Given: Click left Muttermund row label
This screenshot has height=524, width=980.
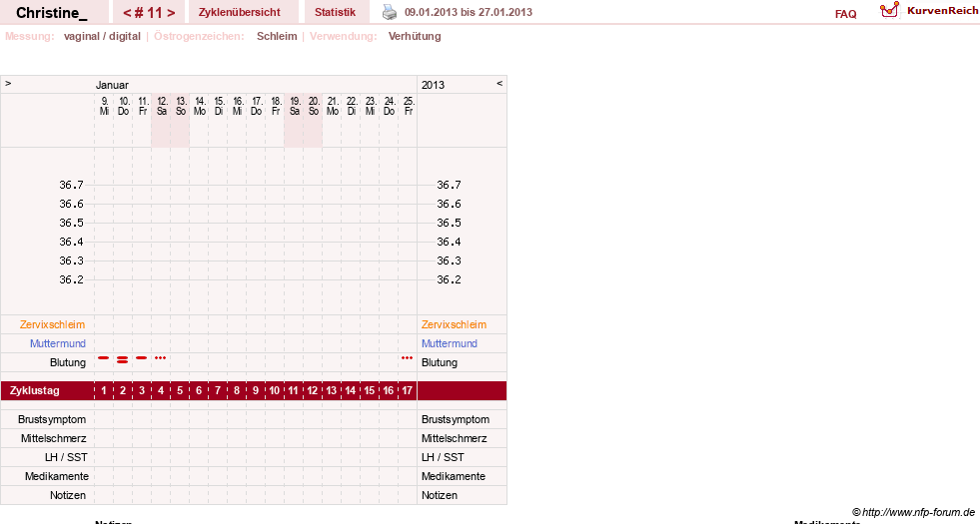Looking at the screenshot, I should click(58, 343).
